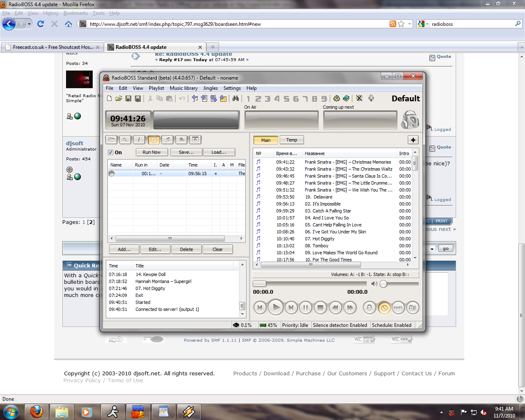This screenshot has height=420, width=525.
Task: Click the Add... button
Action: [x=124, y=249]
